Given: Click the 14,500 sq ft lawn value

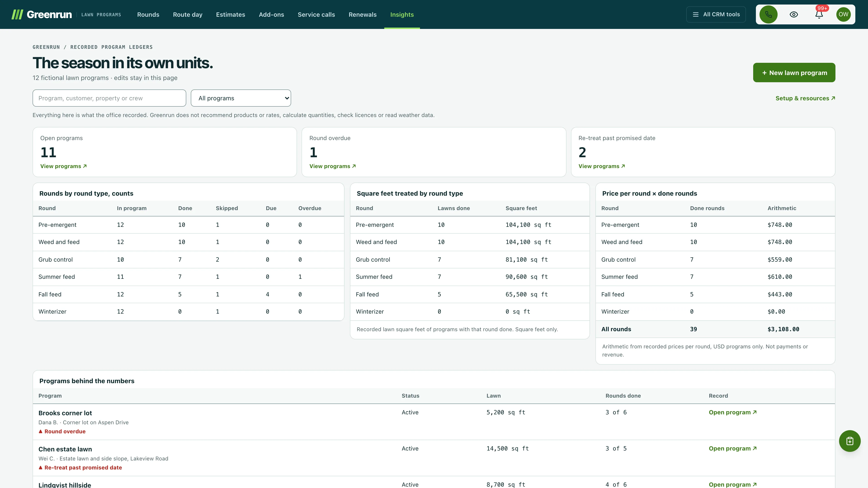Looking at the screenshot, I should pos(507,448).
